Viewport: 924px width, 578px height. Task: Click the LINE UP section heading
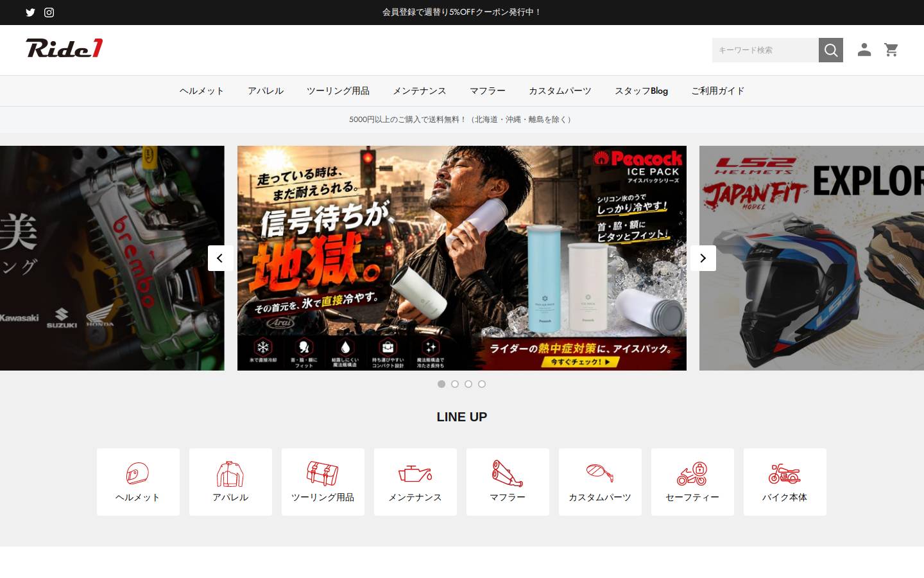462,417
